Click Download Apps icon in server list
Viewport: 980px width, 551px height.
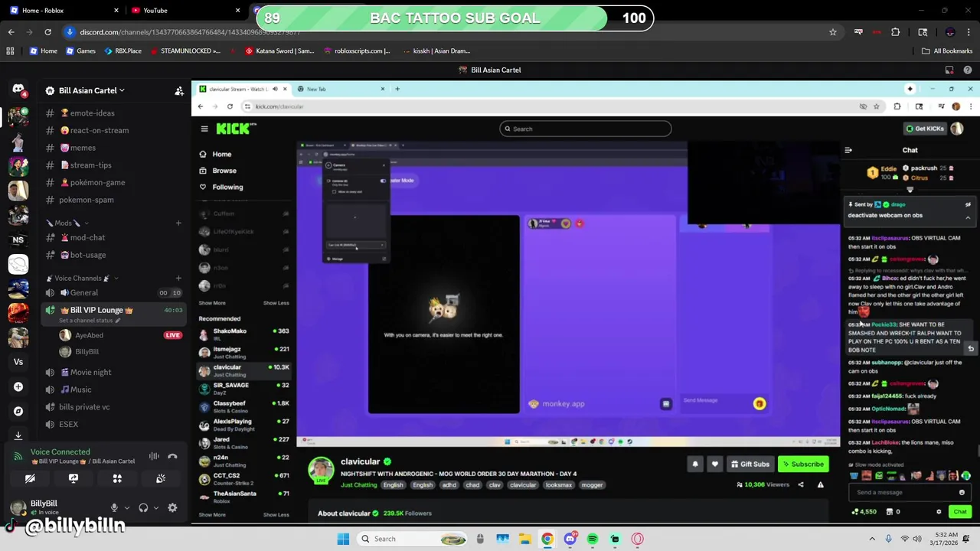(18, 435)
